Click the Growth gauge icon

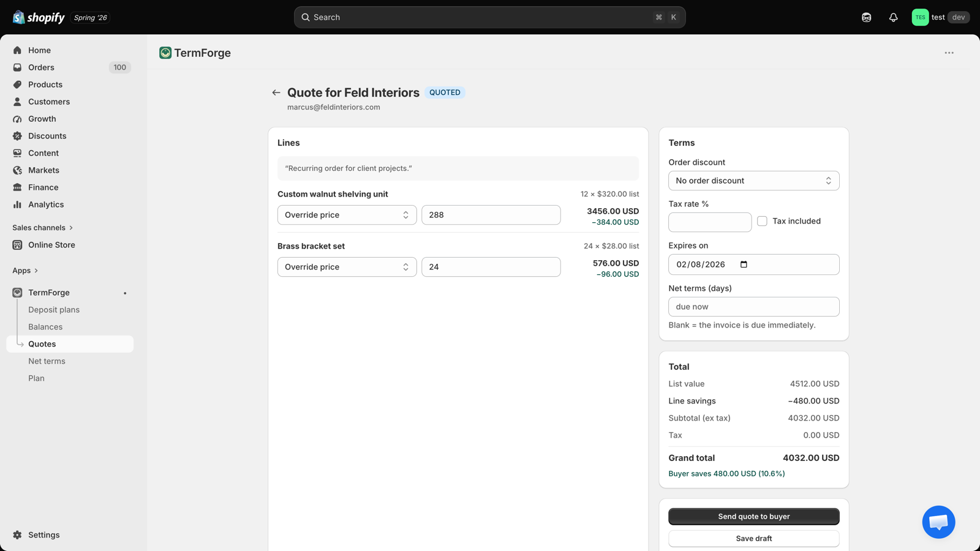17,119
